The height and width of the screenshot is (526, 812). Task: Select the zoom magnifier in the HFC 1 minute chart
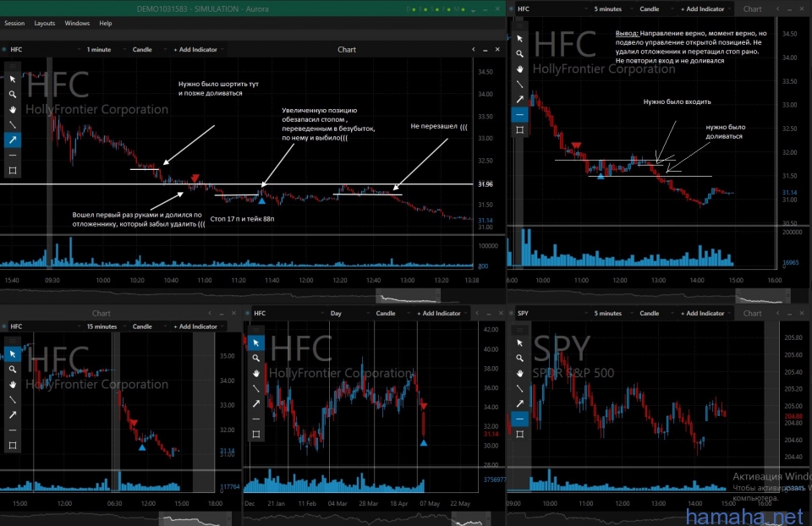click(13, 94)
